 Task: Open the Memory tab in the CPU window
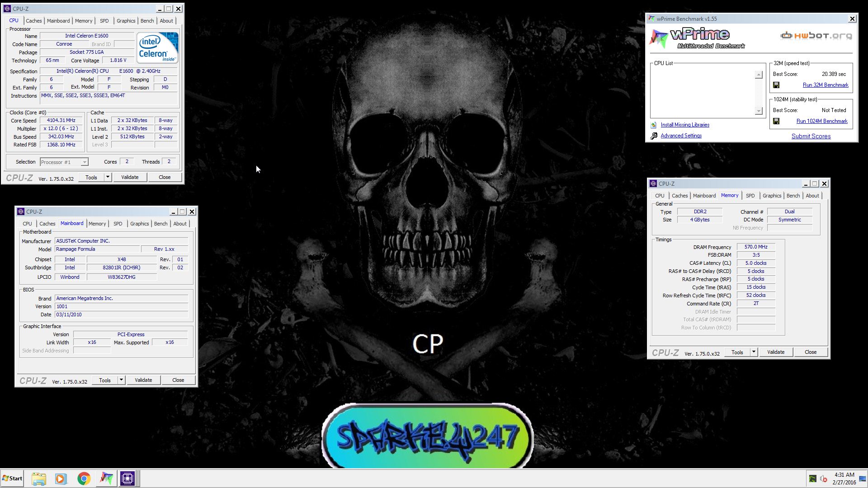click(84, 21)
